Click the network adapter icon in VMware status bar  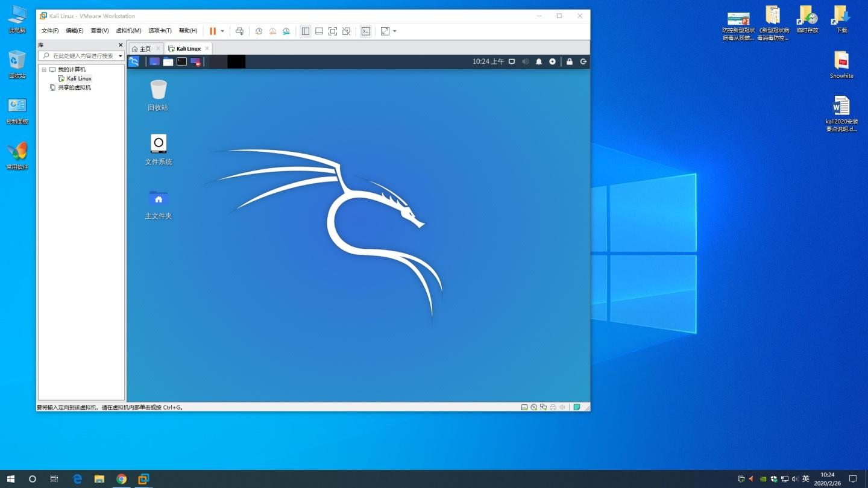click(x=544, y=407)
